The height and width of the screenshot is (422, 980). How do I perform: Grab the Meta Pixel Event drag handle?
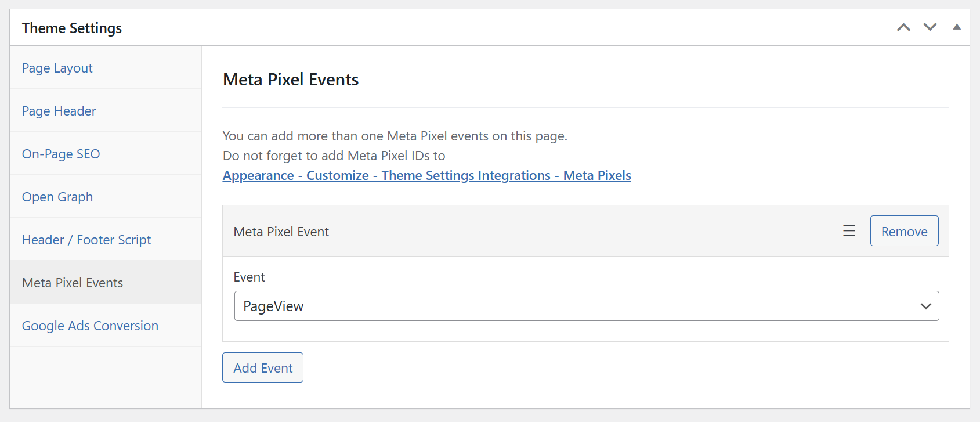(x=849, y=230)
